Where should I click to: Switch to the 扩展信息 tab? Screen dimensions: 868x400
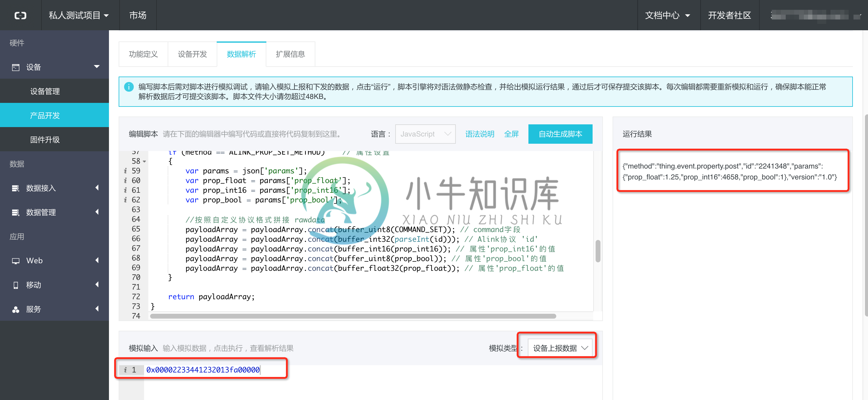(x=290, y=54)
